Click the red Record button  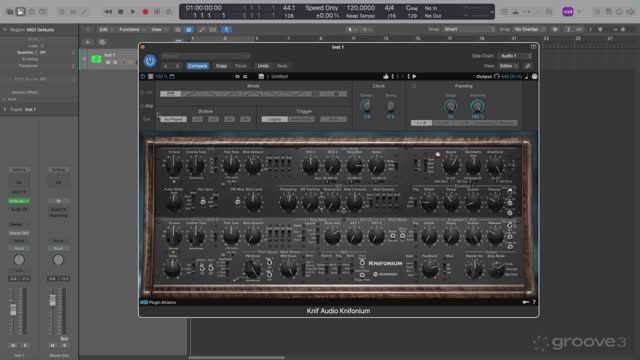click(x=145, y=12)
